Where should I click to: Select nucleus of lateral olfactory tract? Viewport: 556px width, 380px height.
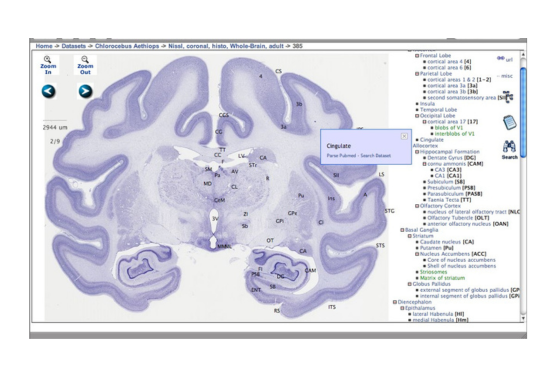pyautogui.click(x=473, y=212)
